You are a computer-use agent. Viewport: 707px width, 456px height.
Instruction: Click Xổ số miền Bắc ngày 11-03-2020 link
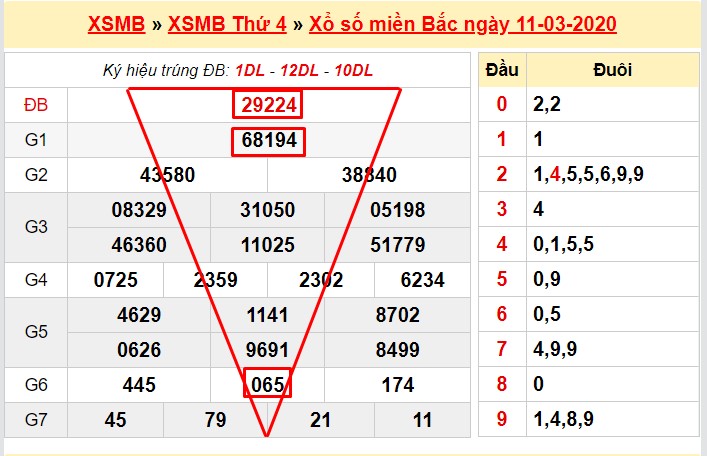462,24
